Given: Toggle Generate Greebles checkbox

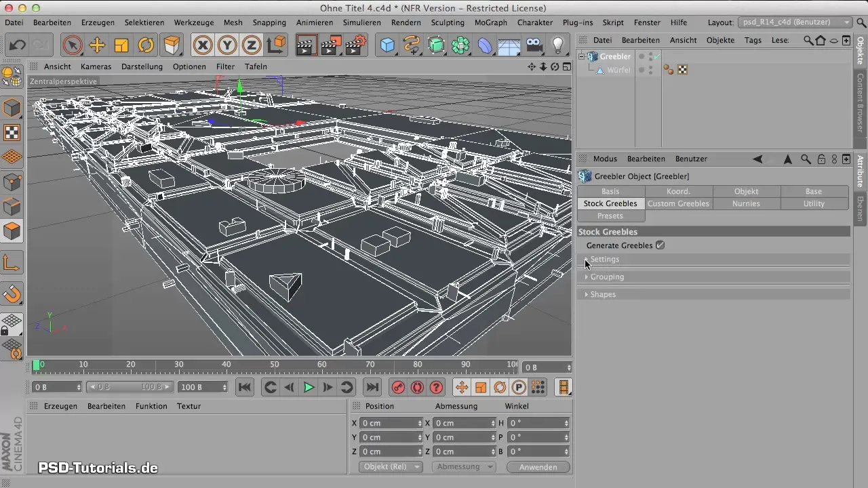Looking at the screenshot, I should coord(660,245).
